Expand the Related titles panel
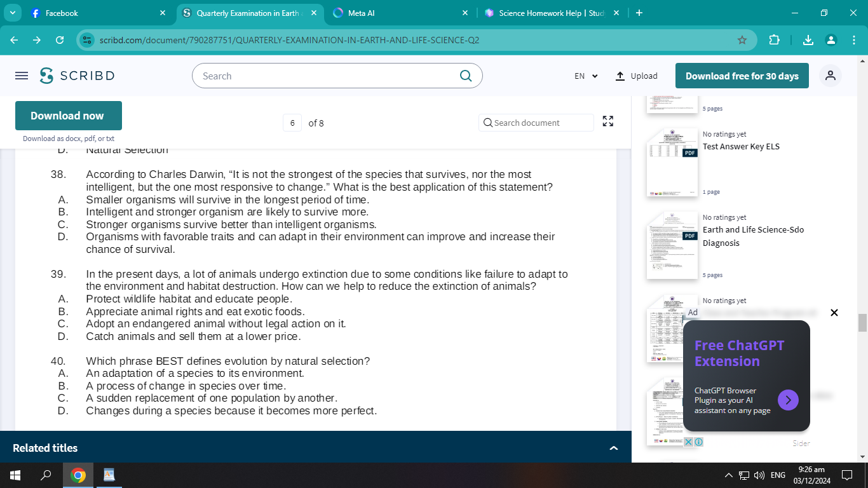The width and height of the screenshot is (868, 488). pos(613,448)
